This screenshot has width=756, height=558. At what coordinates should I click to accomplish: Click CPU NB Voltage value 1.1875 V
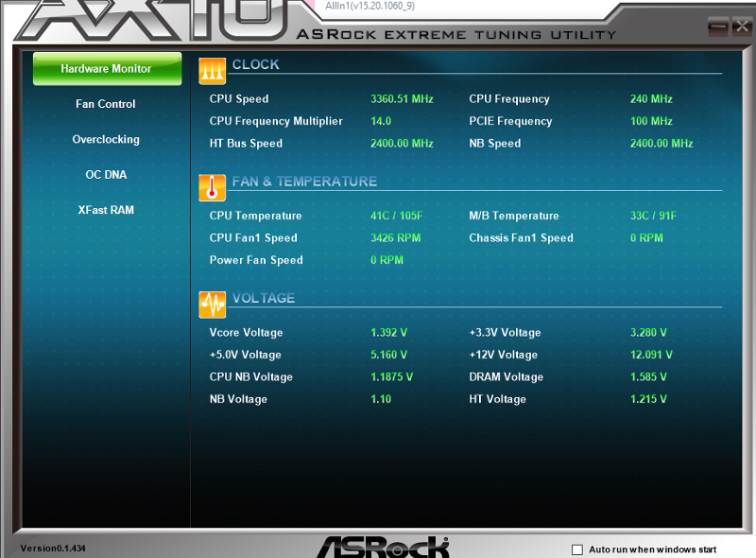pyautogui.click(x=391, y=377)
